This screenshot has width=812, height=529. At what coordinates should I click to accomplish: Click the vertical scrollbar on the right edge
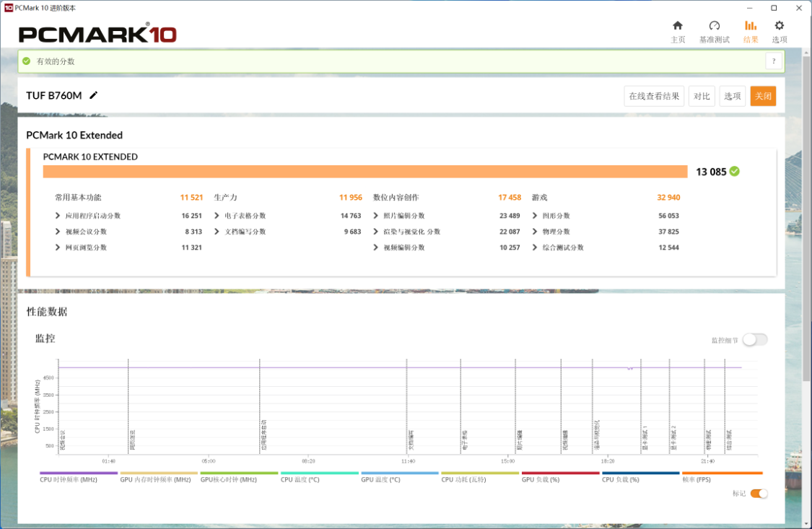(x=806, y=217)
